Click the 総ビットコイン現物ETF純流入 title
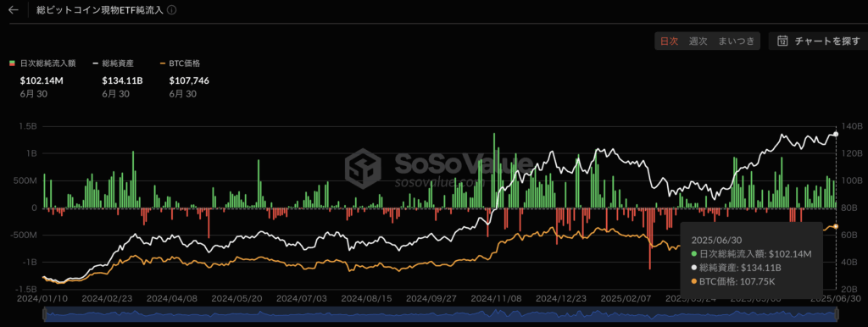This screenshot has height=327, width=868. click(x=101, y=10)
